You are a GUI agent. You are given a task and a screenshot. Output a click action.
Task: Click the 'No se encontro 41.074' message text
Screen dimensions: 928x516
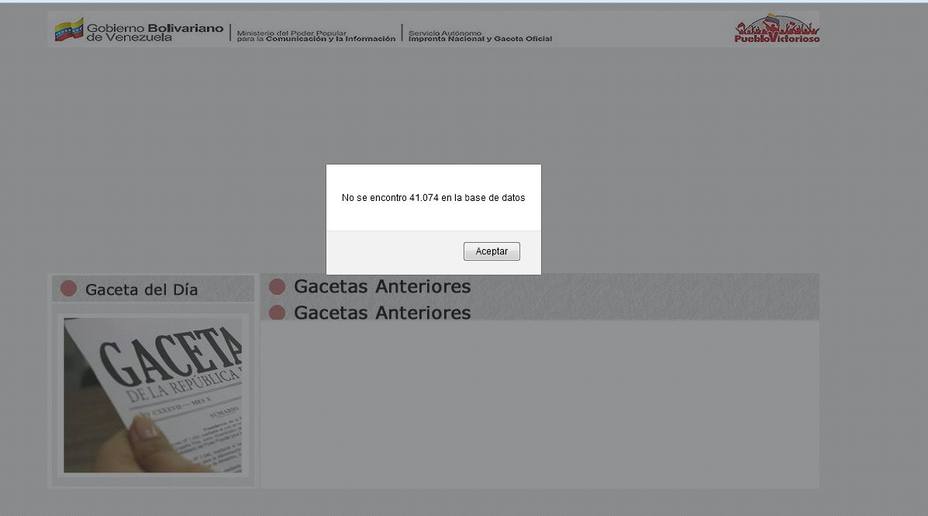point(433,198)
